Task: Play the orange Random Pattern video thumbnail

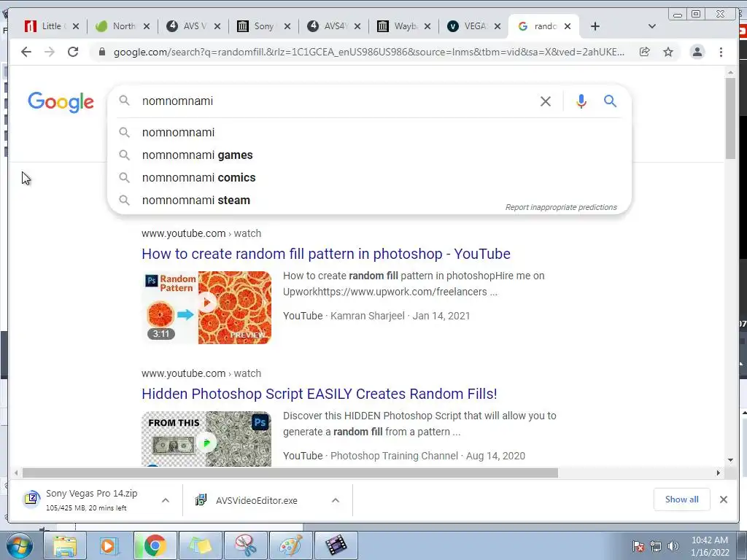Action: click(x=206, y=308)
